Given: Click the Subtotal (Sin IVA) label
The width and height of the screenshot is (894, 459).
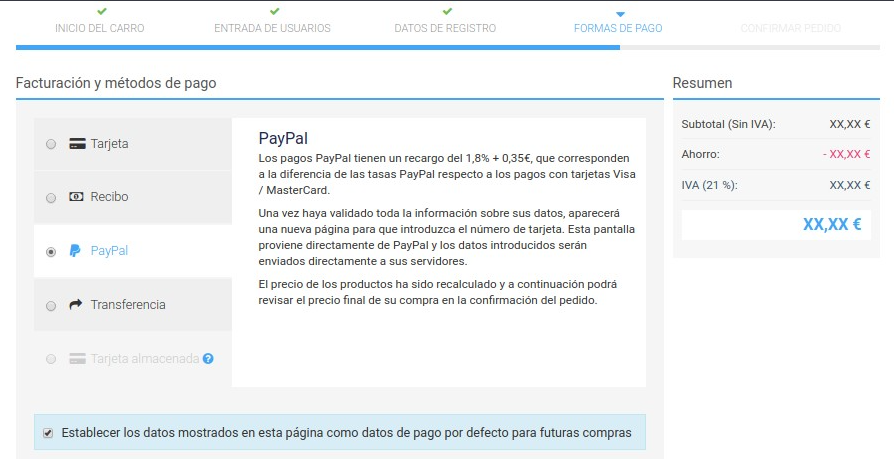Looking at the screenshot, I should [x=728, y=124].
